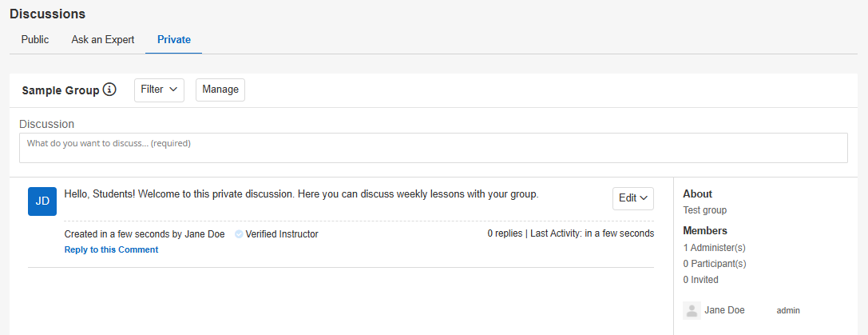Click the 0 Invited members count
This screenshot has width=868, height=335.
701,280
